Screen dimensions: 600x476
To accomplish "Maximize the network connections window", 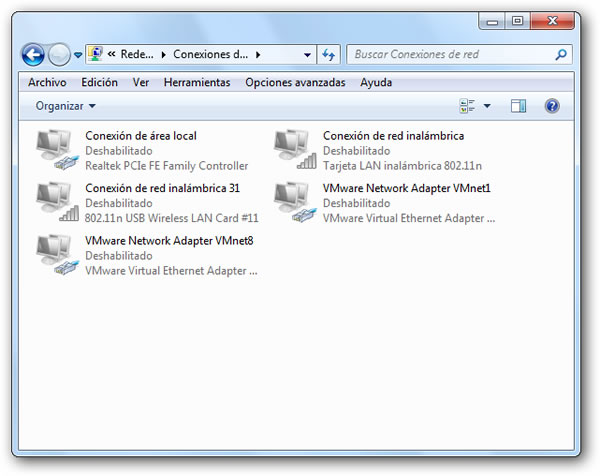I will click(517, 21).
